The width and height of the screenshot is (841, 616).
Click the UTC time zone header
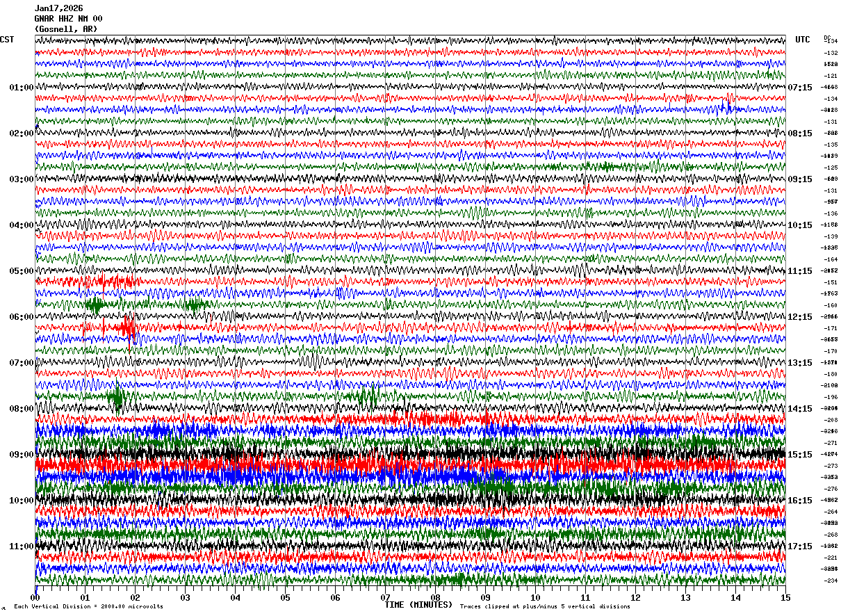pyautogui.click(x=803, y=40)
